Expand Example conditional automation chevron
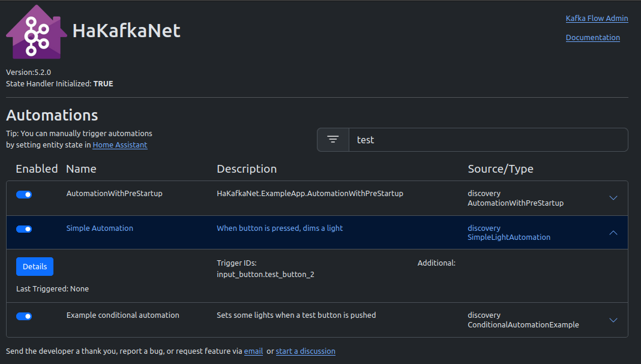The width and height of the screenshot is (641, 364). pos(613,320)
